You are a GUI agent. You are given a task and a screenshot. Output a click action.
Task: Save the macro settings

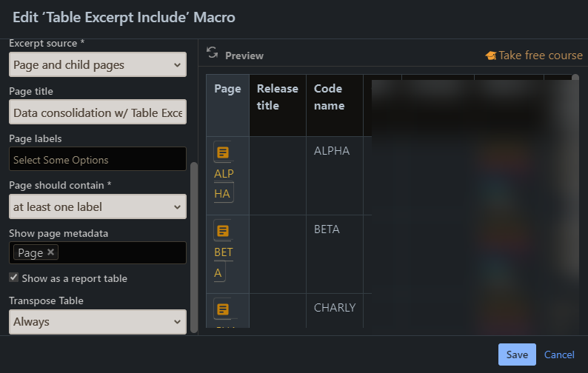click(517, 354)
